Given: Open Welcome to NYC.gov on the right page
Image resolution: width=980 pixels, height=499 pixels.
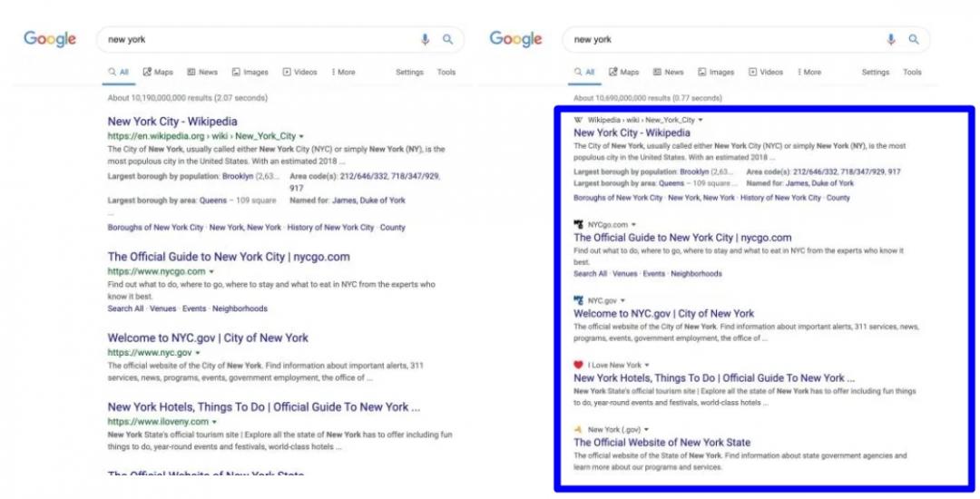Looking at the screenshot, I should pyautogui.click(x=663, y=314).
